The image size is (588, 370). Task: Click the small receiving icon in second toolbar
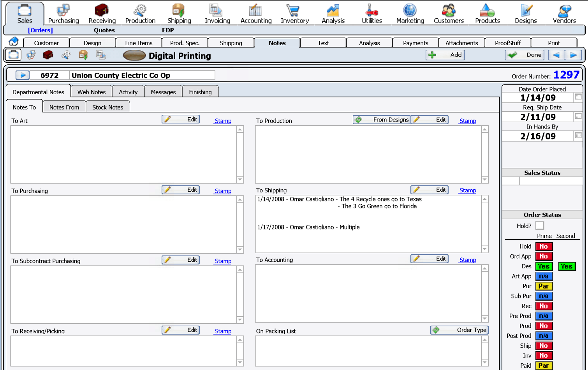click(x=48, y=55)
